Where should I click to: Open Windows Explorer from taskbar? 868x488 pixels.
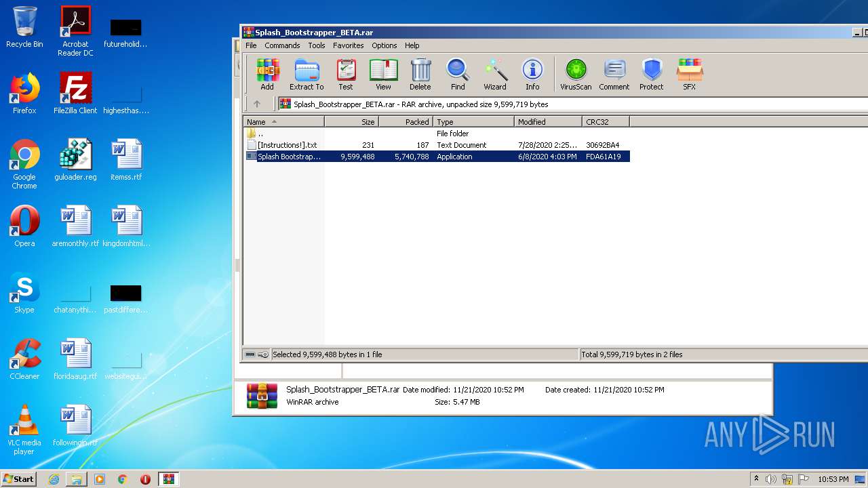pos(77,479)
